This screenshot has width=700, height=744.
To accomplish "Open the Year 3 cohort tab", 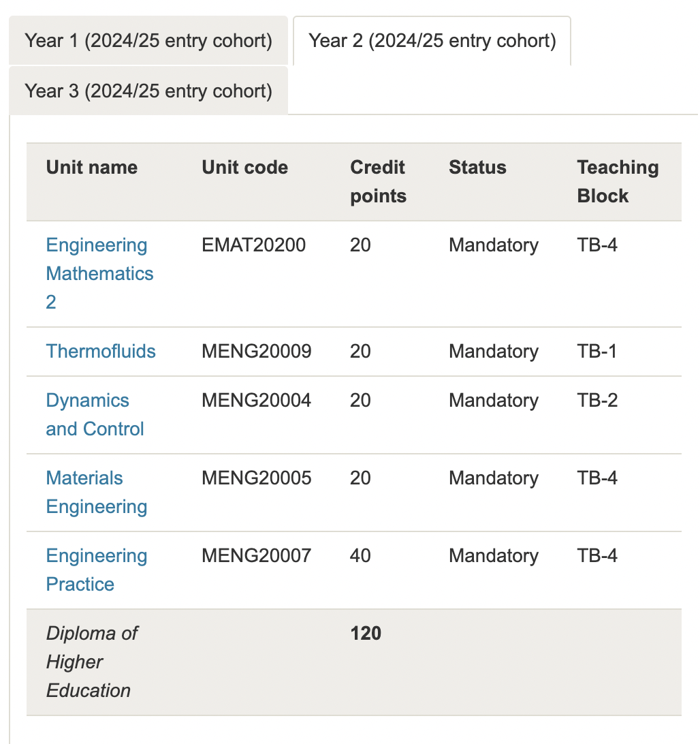I will [x=148, y=91].
